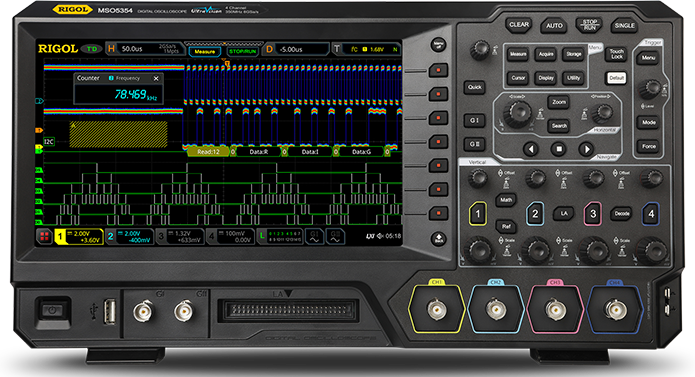Click the navigate play-left arrow button
Screen dimensions: 695x377
click(531, 149)
